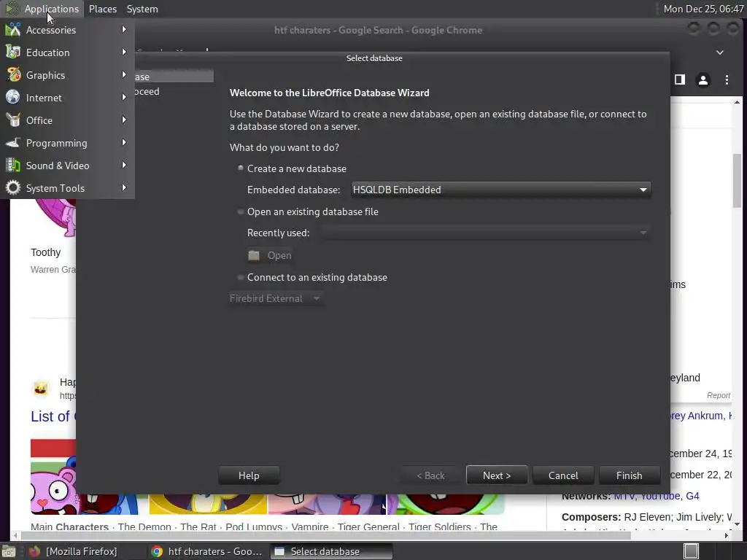Click the Graphics palette icon
747x560 pixels.
[x=13, y=75]
